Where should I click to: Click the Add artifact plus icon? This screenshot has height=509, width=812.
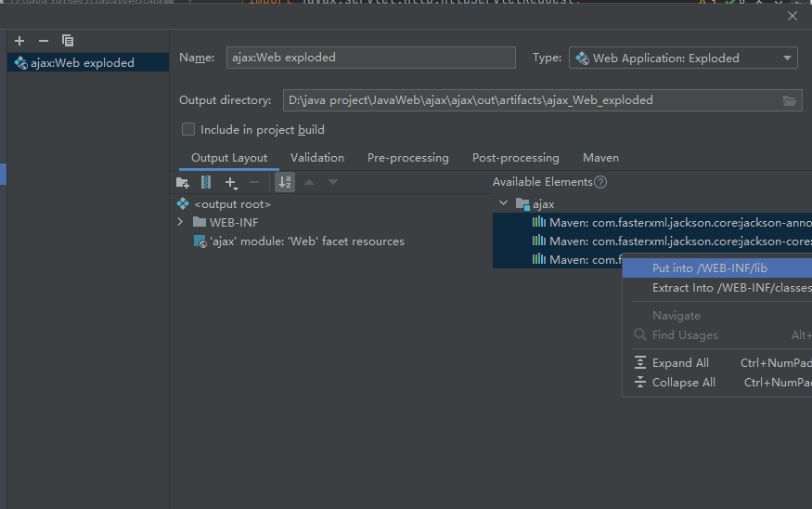pos(19,41)
